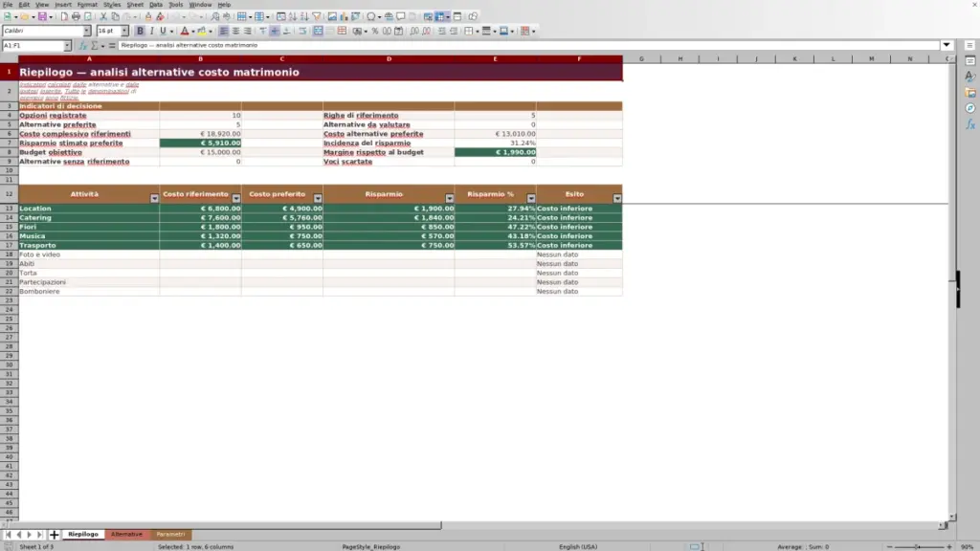Open the Costo riferimento filter dropdown

(x=236, y=198)
